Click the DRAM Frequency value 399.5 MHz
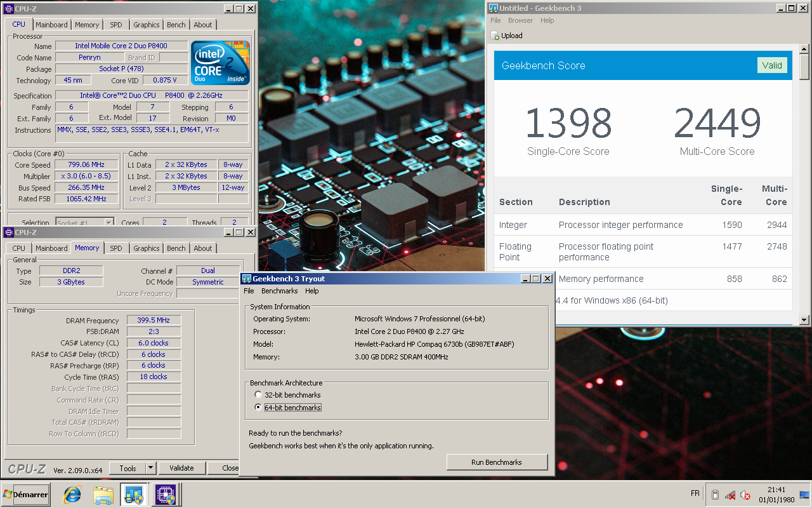812x508 pixels. (154, 321)
